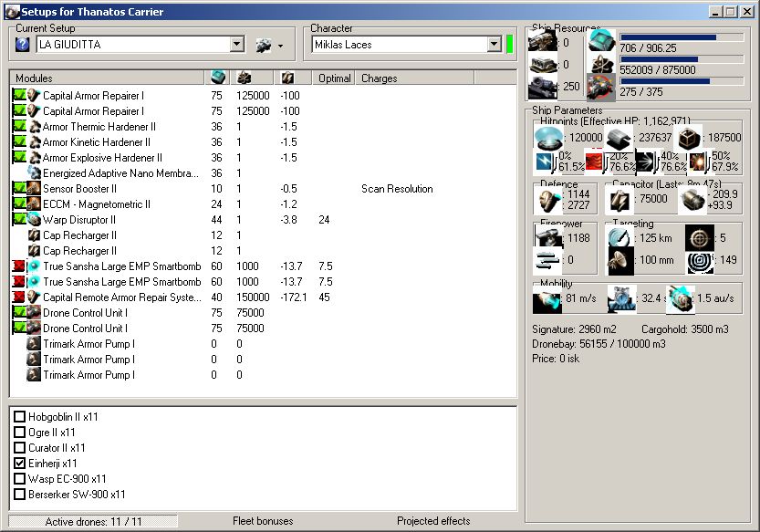Check the Curator II x11 checkbox
The width and height of the screenshot is (760, 532).
(x=20, y=448)
